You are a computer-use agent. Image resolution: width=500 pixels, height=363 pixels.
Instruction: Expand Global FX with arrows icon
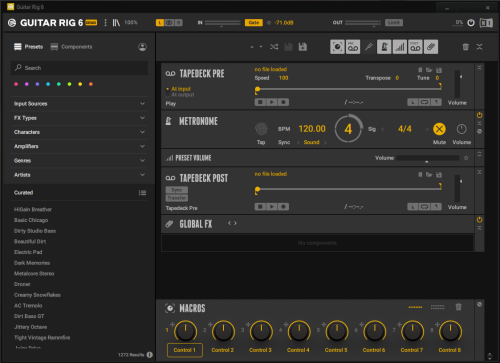(232, 223)
